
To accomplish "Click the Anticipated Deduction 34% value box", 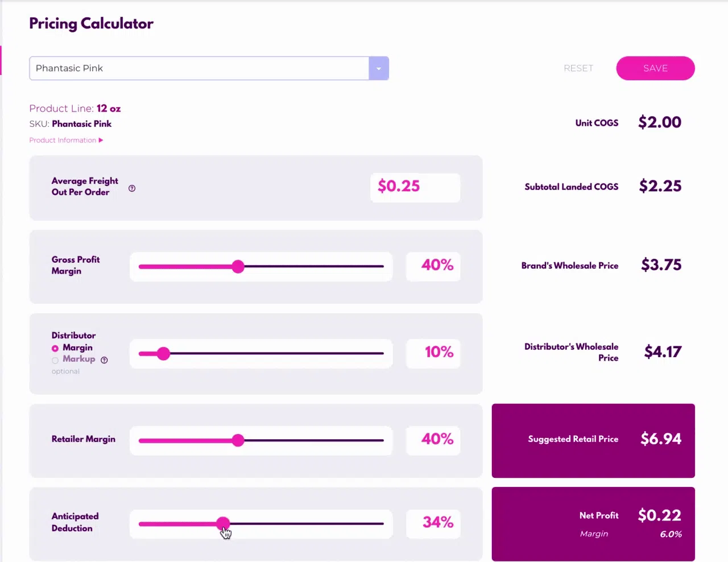I will (x=433, y=523).
